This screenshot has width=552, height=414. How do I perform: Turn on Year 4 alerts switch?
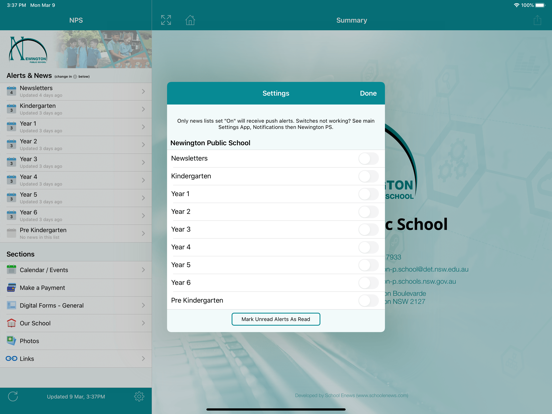368,247
